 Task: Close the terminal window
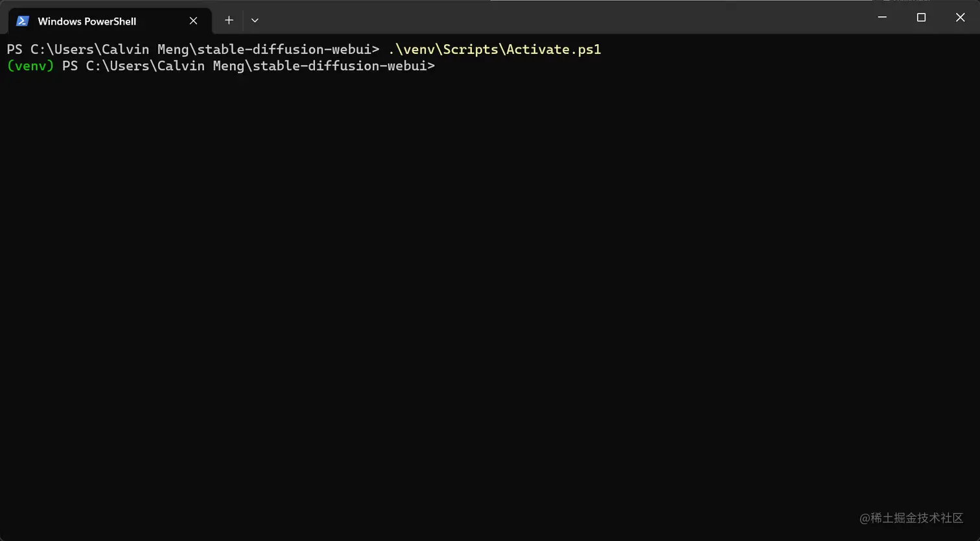(960, 18)
